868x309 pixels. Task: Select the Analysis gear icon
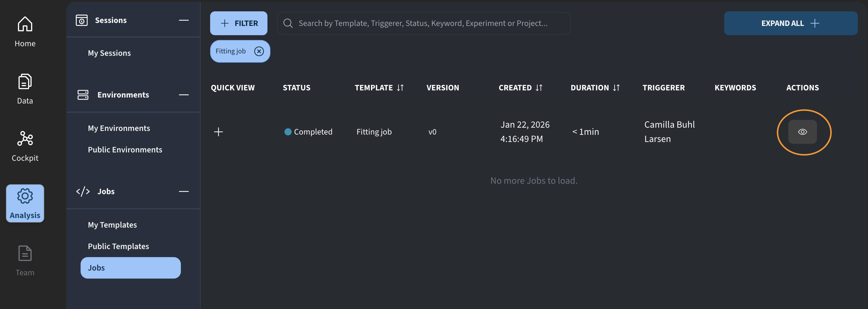(25, 196)
